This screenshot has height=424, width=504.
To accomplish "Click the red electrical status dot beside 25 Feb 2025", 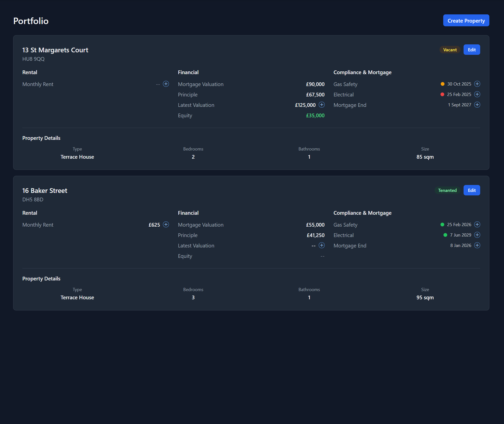I will click(x=442, y=94).
